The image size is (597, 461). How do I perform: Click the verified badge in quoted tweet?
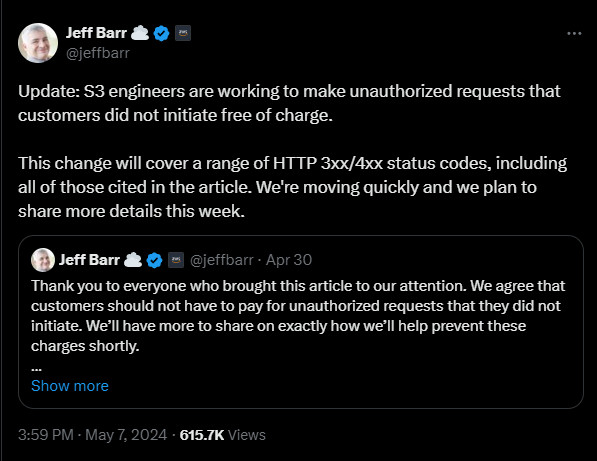[x=154, y=260]
